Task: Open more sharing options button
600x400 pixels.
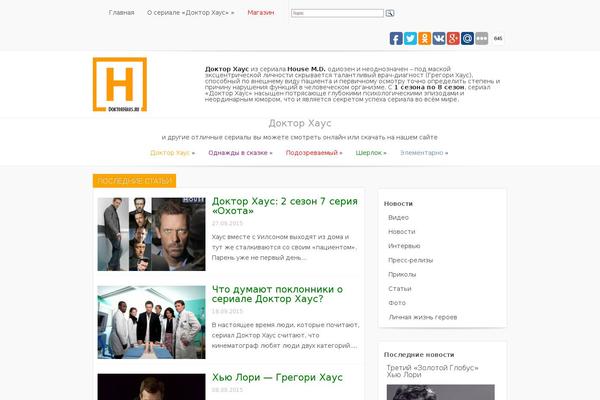Action: pos(481,38)
